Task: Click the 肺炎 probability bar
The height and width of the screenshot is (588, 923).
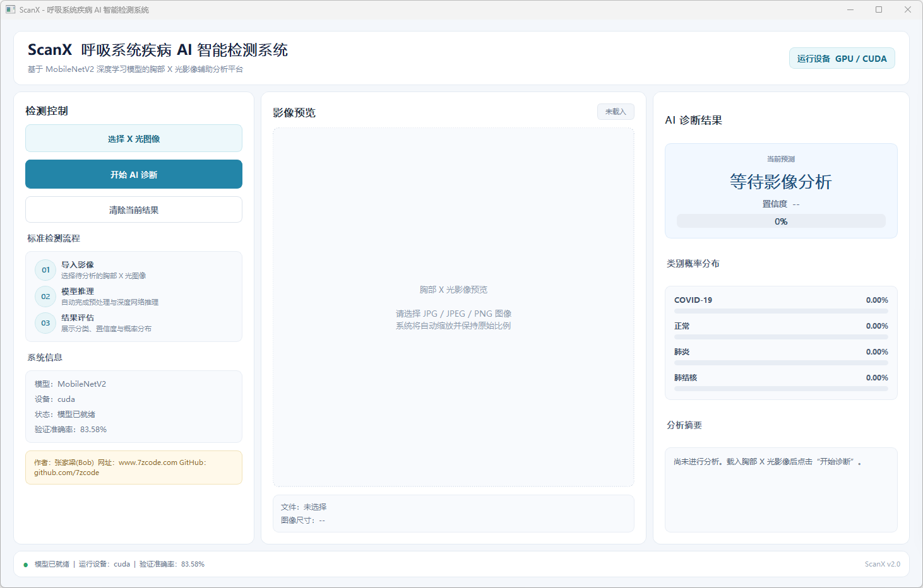Action: 781,363
